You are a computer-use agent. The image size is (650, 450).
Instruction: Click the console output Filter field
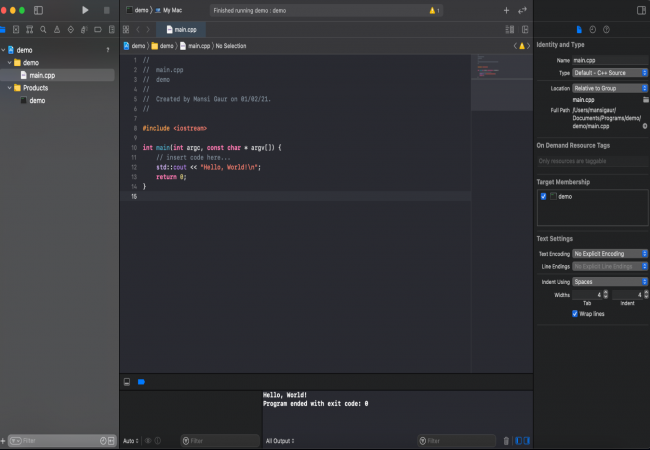pyautogui.click(x=457, y=441)
